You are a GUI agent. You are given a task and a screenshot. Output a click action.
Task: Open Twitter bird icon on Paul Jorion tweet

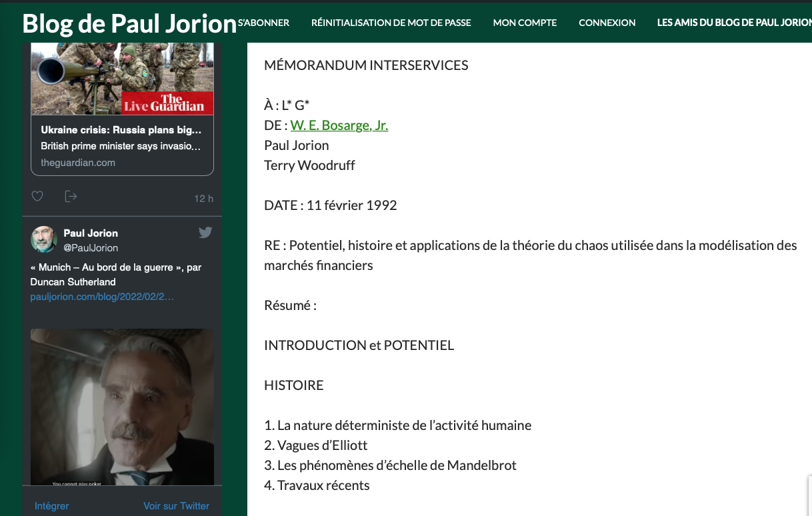point(205,233)
